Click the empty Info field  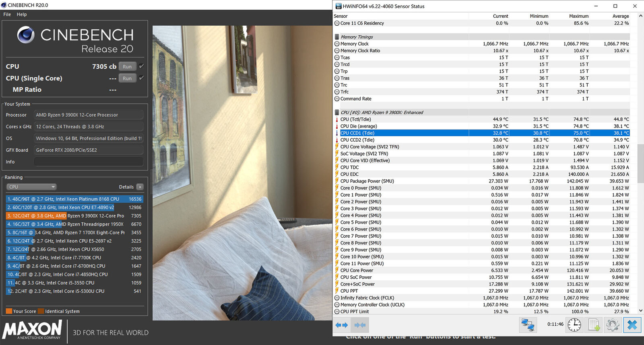[89, 162]
